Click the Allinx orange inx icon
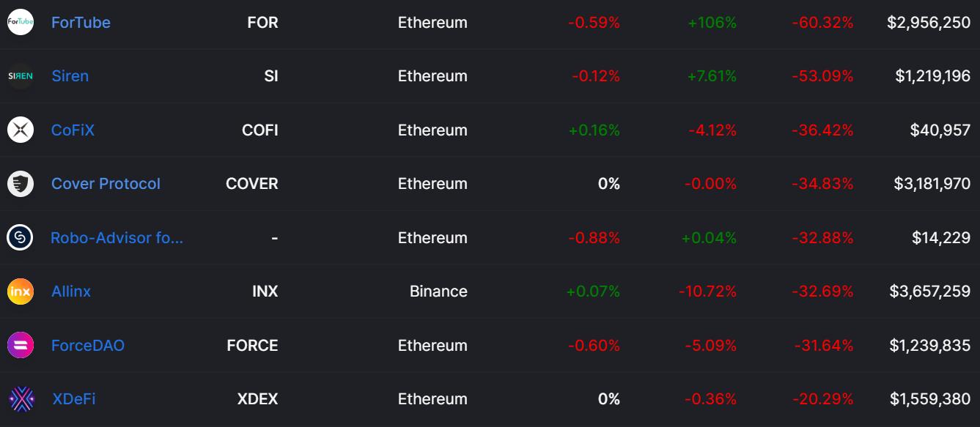The width and height of the screenshot is (980, 427). click(x=21, y=292)
